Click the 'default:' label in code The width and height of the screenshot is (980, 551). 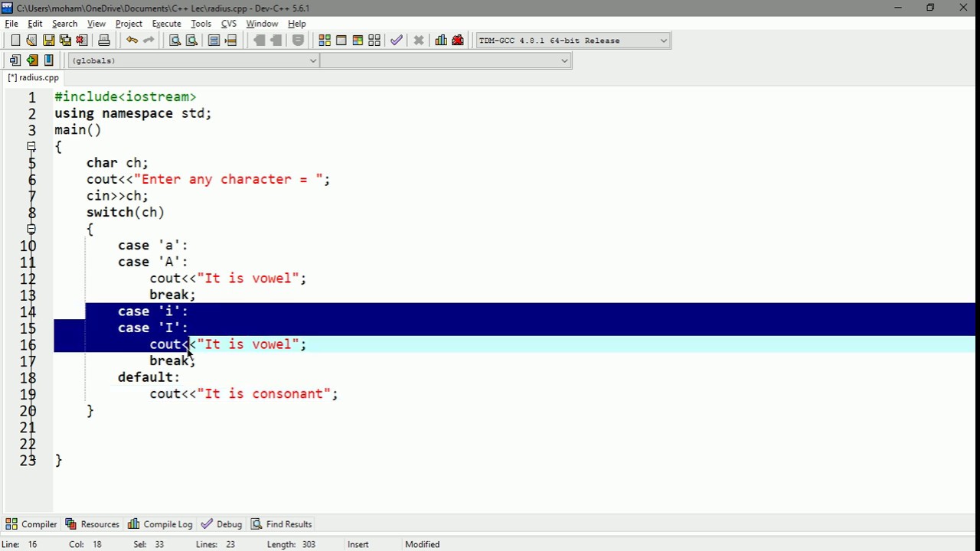pos(149,377)
